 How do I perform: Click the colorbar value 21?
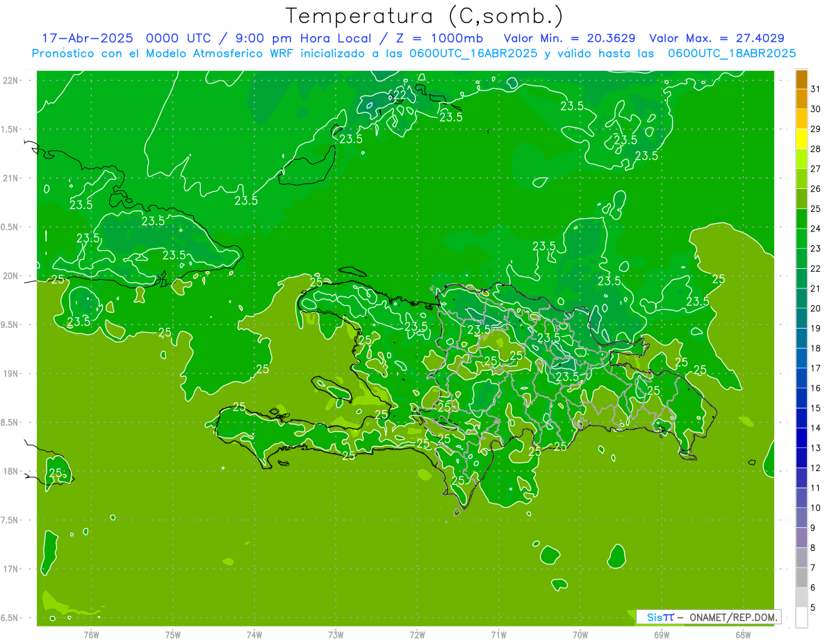[816, 288]
